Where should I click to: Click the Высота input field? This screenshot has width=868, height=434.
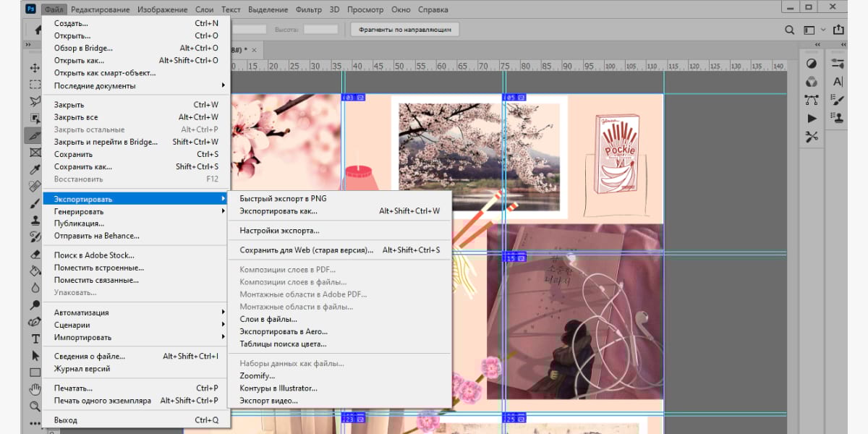pos(320,30)
